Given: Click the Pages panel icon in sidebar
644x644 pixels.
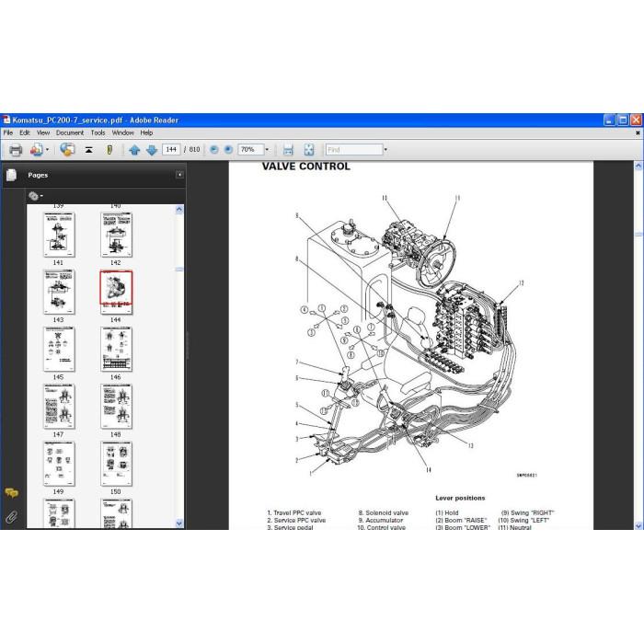Looking at the screenshot, I should (11, 175).
